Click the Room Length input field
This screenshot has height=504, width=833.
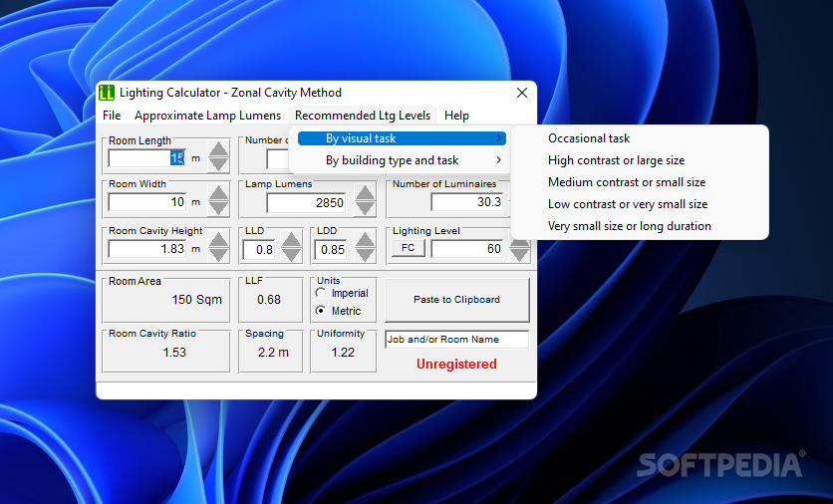point(147,157)
